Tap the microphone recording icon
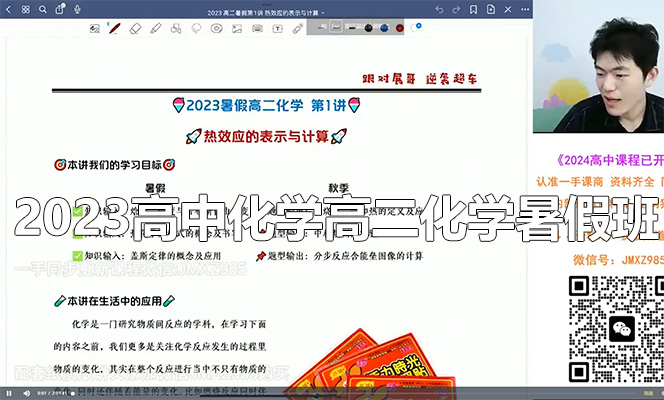 point(78,10)
